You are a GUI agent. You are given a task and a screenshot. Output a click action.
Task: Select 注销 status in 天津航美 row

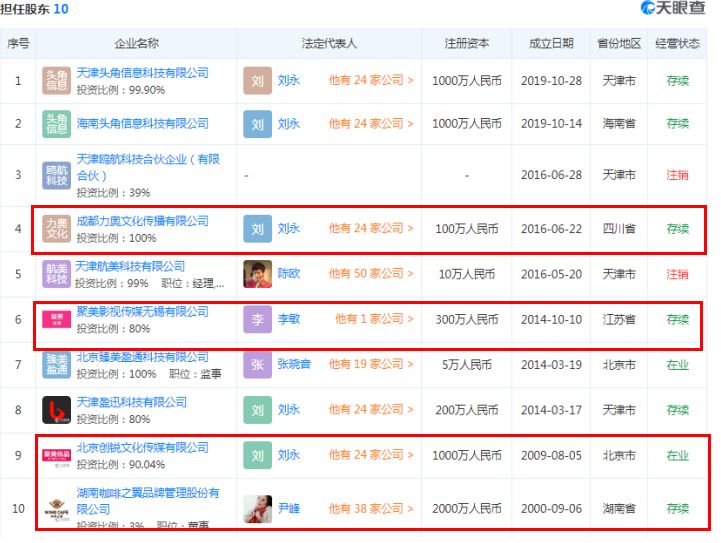[x=677, y=274]
